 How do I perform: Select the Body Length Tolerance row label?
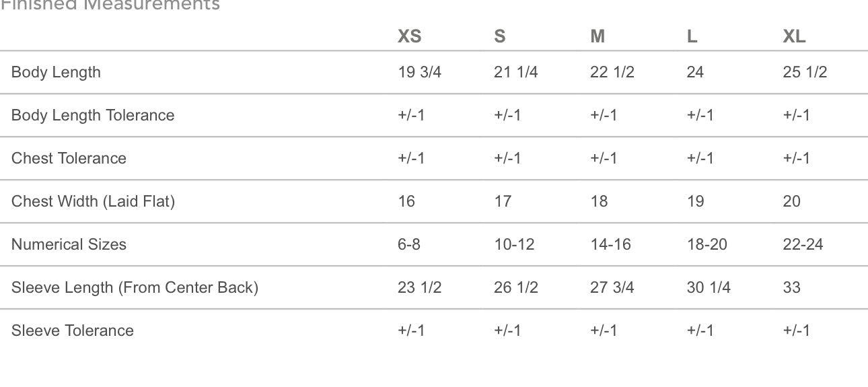tap(93, 115)
